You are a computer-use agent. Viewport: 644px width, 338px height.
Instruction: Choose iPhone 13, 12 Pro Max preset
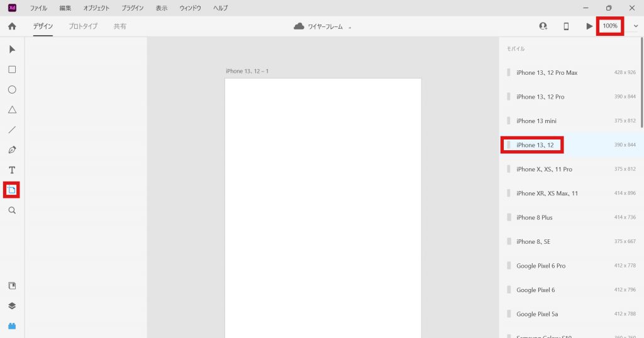pos(570,73)
